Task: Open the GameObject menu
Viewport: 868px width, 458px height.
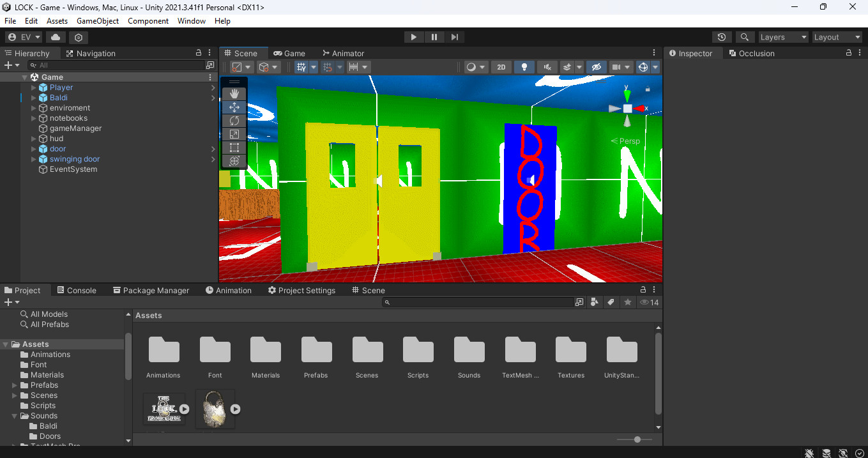Action: click(97, 20)
